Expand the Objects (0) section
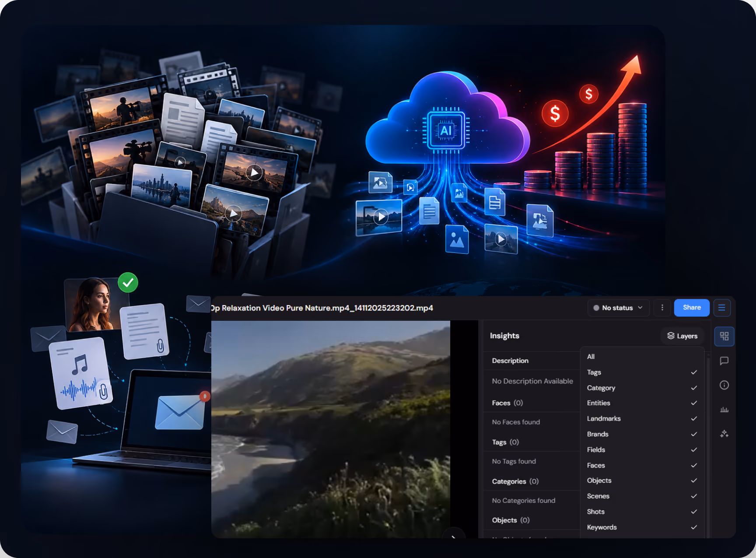Image resolution: width=756 pixels, height=558 pixels. point(532,520)
